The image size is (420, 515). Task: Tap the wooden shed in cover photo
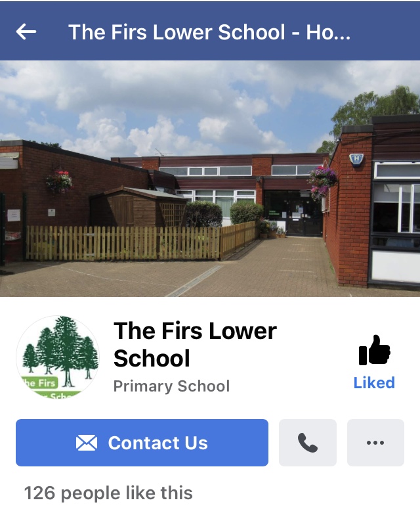pos(138,207)
